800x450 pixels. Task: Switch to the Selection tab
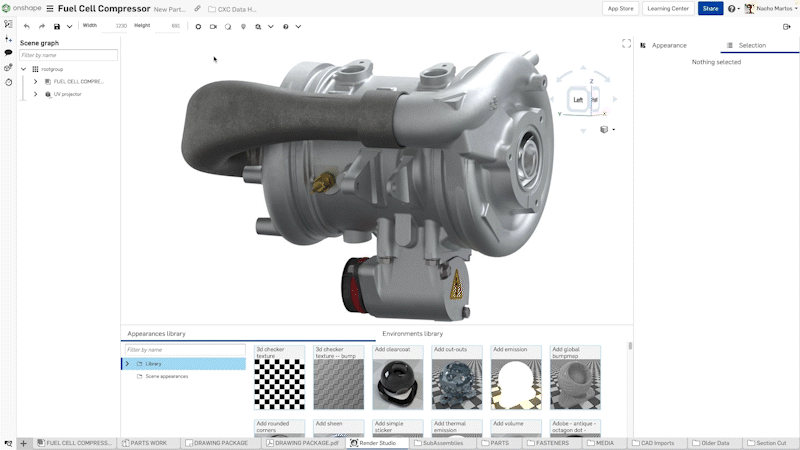(x=752, y=45)
